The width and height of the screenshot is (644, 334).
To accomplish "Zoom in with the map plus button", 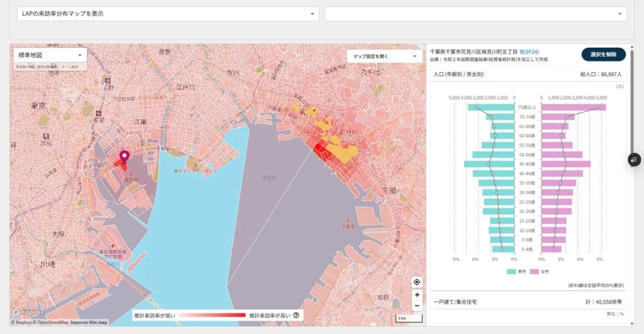I will click(x=417, y=295).
